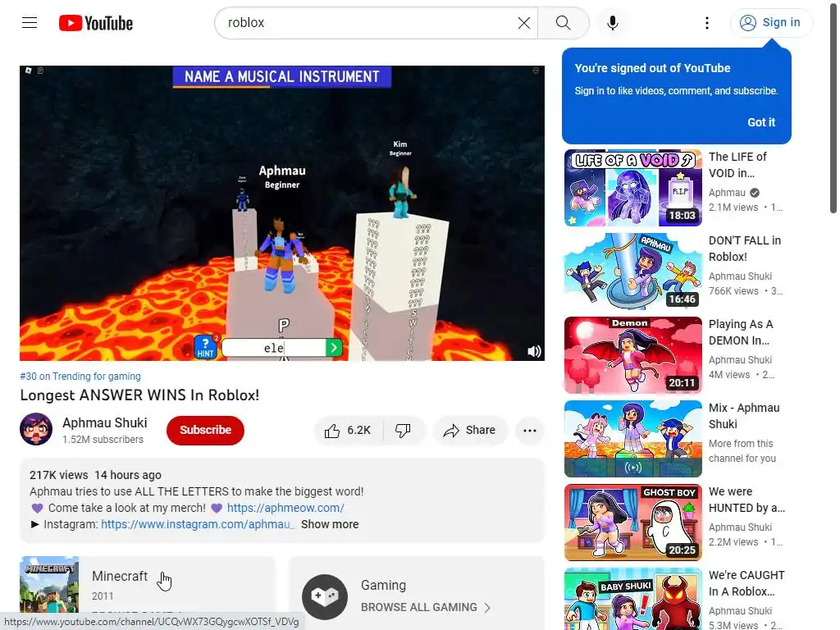The height and width of the screenshot is (630, 840).
Task: Open the Instagram aphmau link
Action: tap(197, 524)
